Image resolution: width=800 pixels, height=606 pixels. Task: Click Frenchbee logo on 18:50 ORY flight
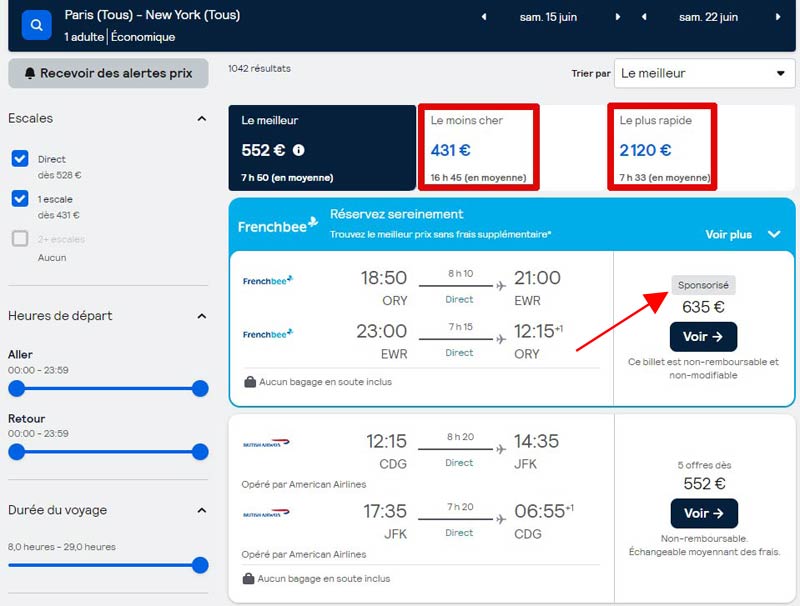pyautogui.click(x=267, y=280)
